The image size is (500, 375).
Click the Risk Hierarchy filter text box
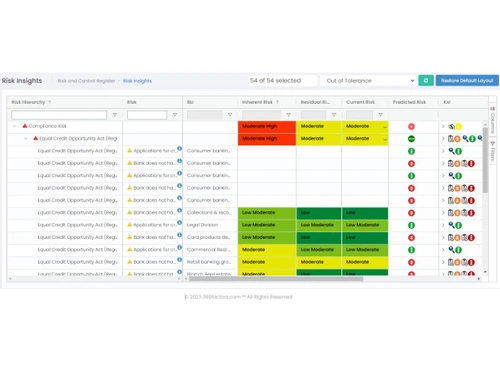pyautogui.click(x=59, y=115)
